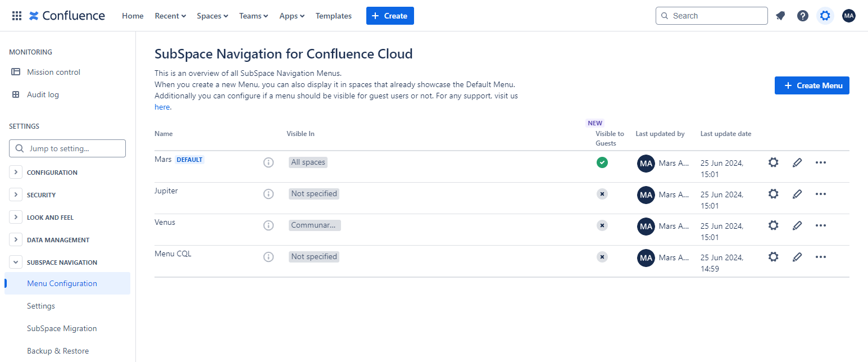Image resolution: width=868 pixels, height=362 pixels.
Task: Toggle guest visibility for Jupiter menu
Action: tap(602, 194)
